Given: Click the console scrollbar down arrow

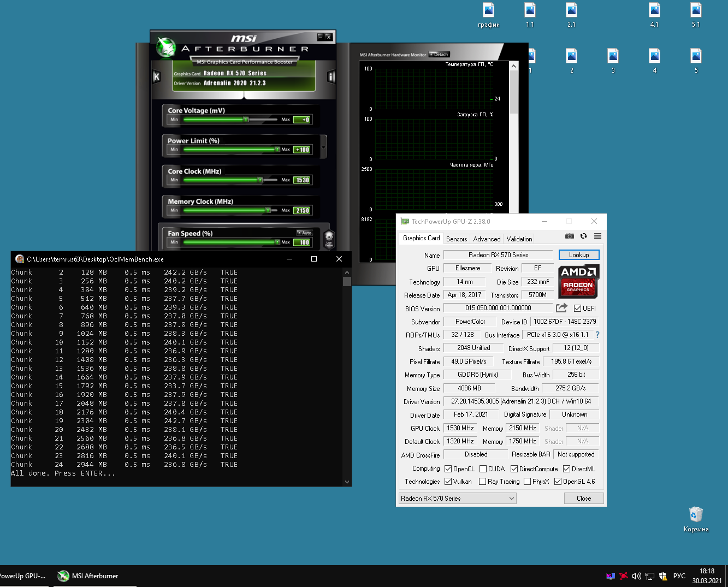Looking at the screenshot, I should coord(347,482).
